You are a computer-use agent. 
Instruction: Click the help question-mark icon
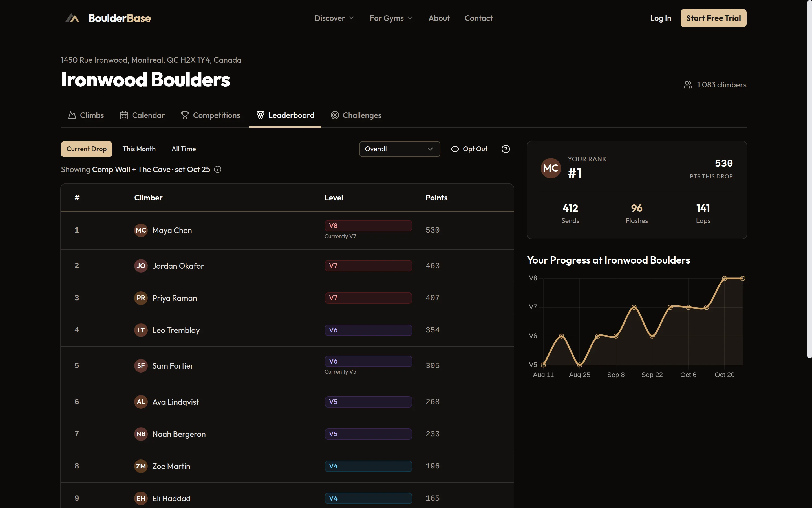[x=505, y=149]
